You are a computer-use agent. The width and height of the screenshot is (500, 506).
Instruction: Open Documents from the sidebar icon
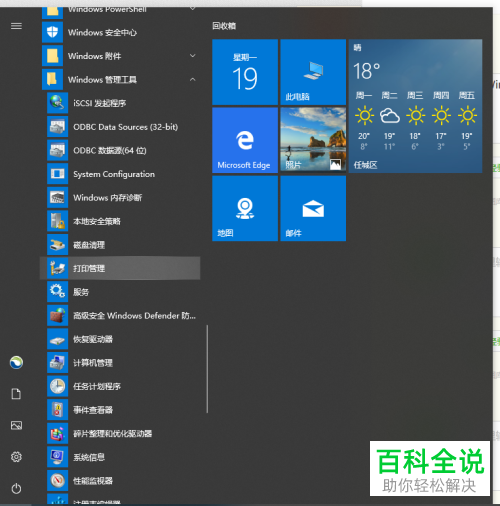(16, 394)
